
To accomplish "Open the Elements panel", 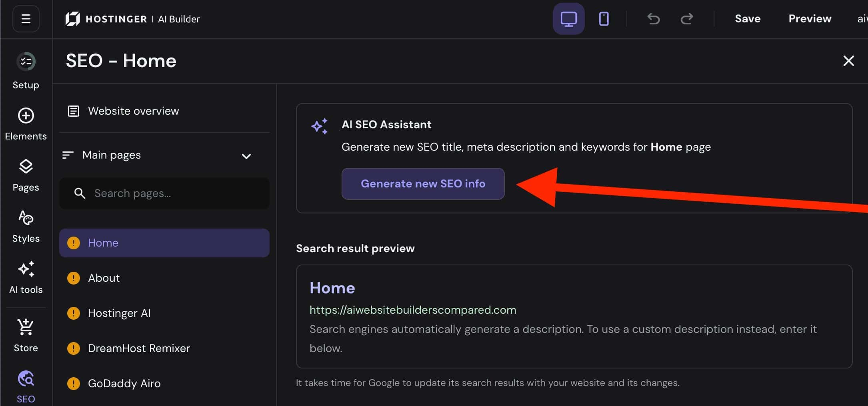I will coord(26,124).
